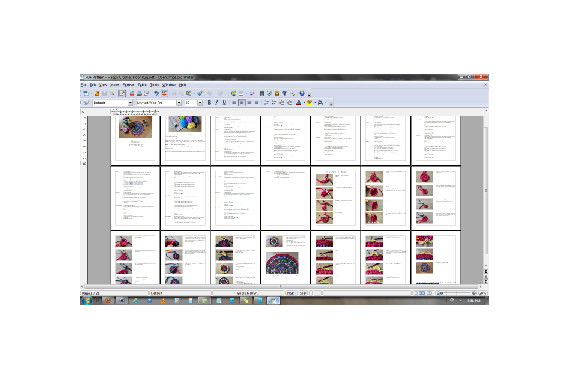Click the Italic formatting icon
The width and height of the screenshot is (570, 380).
217,103
